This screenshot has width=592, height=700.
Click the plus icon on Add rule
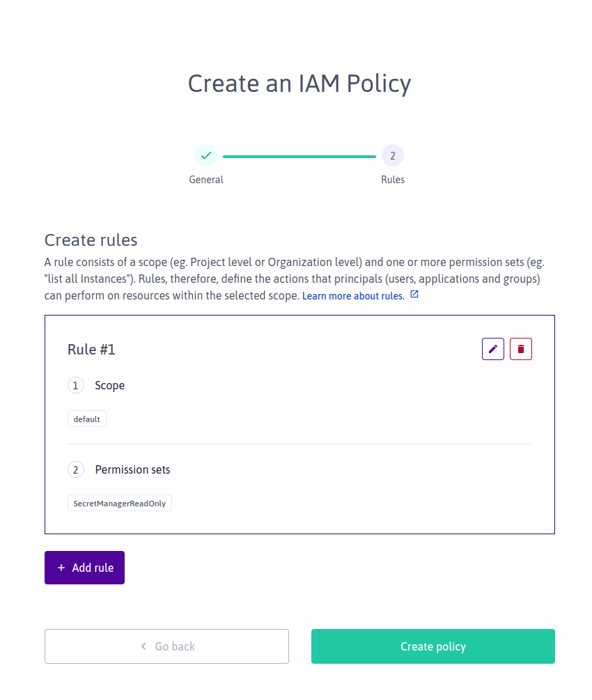coord(61,568)
